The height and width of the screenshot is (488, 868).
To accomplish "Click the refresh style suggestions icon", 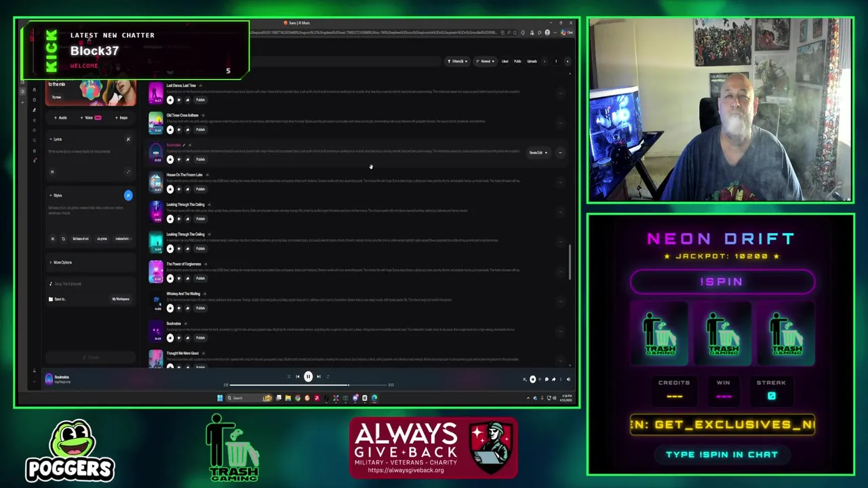I will point(63,239).
